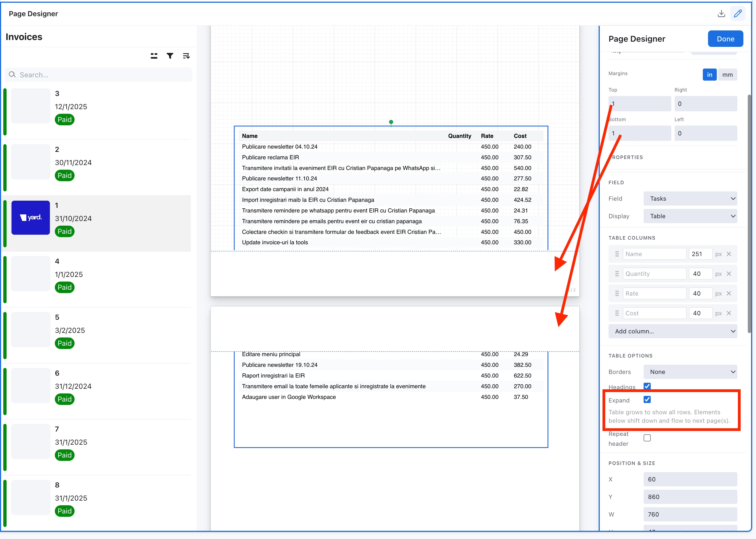
Task: Click the group layout icon in Invoices
Action: click(x=154, y=56)
